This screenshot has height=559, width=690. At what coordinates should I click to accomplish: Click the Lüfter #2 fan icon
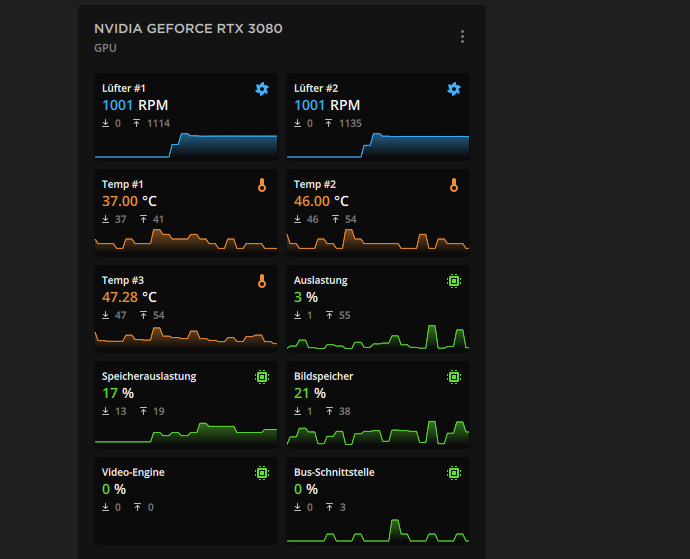[454, 89]
